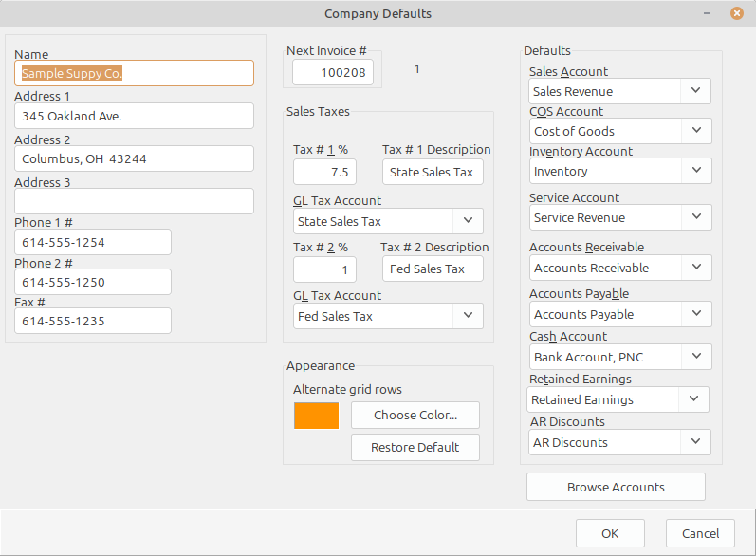Minimize the Company Defaults window

pyautogui.click(x=707, y=13)
